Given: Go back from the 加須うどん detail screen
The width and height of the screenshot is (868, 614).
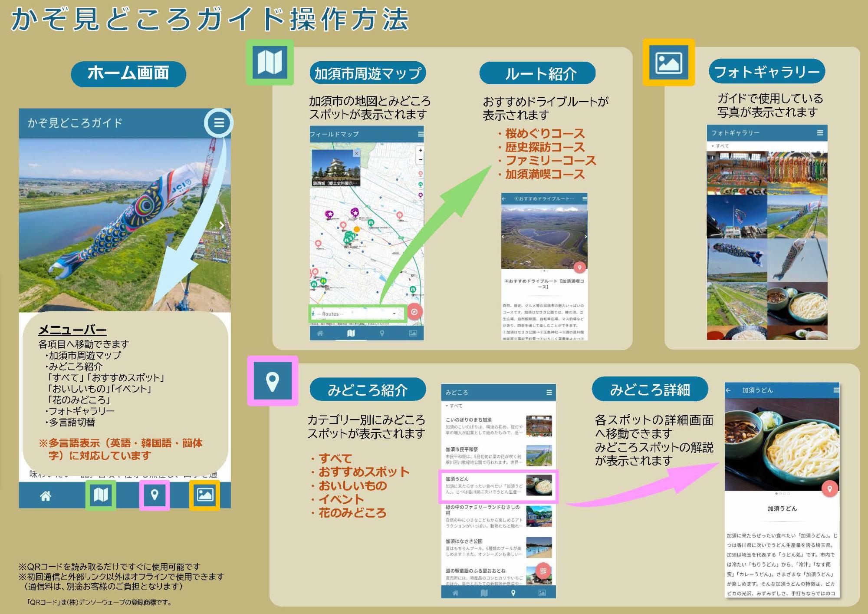Looking at the screenshot, I should point(729,390).
